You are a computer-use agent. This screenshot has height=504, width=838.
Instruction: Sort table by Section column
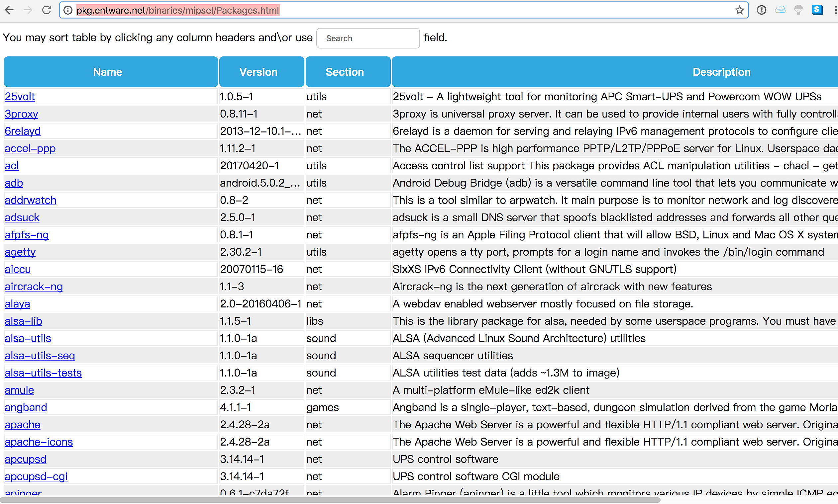pos(345,72)
